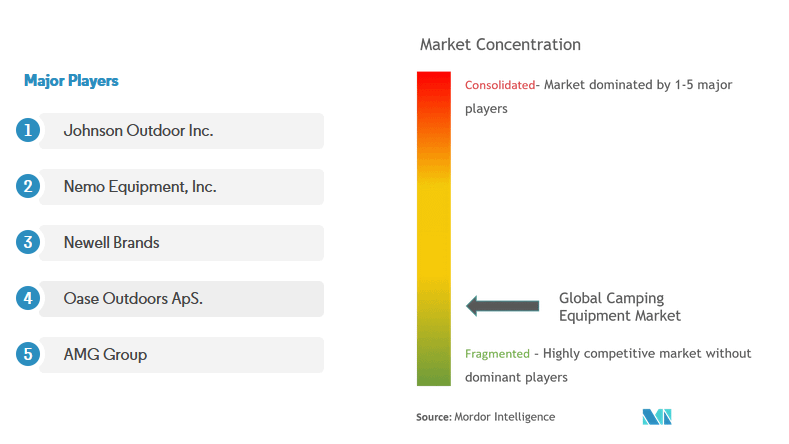Click the number 3 circle badge
This screenshot has height=444, width=789.
tap(28, 242)
